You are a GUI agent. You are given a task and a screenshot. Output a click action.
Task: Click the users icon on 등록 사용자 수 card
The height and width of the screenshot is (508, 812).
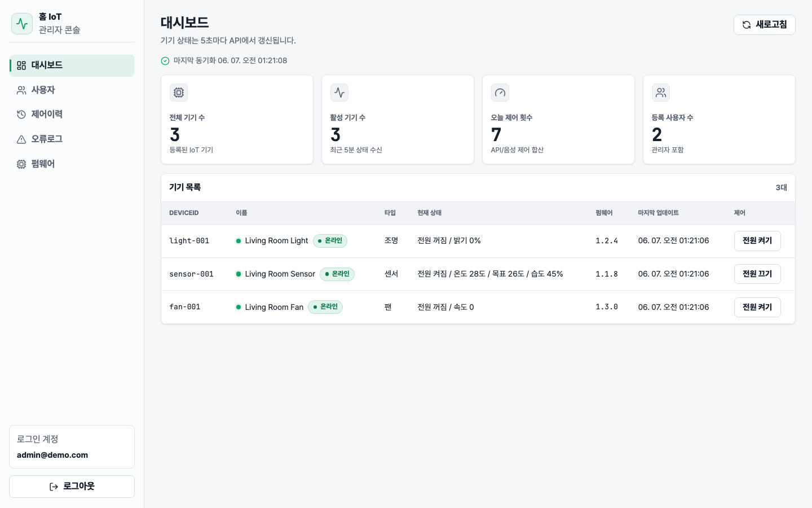(x=661, y=93)
